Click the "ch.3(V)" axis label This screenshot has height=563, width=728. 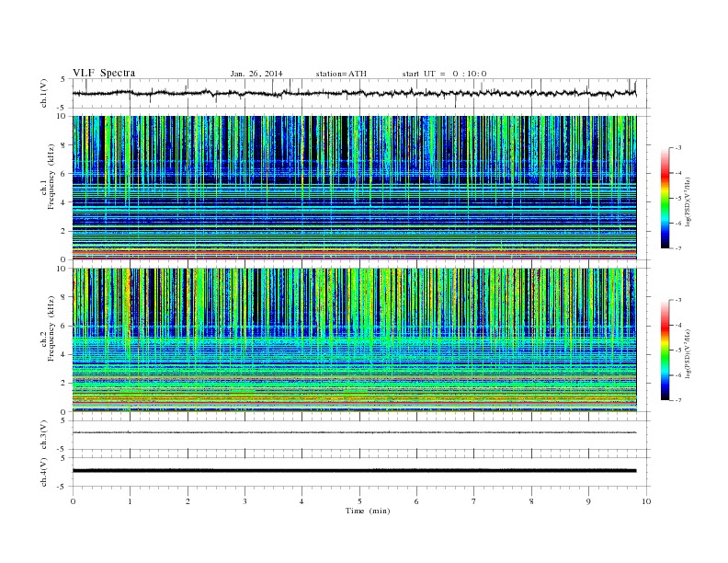pyautogui.click(x=44, y=435)
